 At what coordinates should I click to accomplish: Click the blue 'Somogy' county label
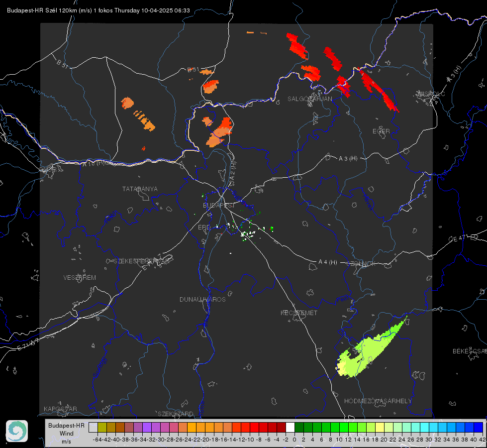coord(99,367)
